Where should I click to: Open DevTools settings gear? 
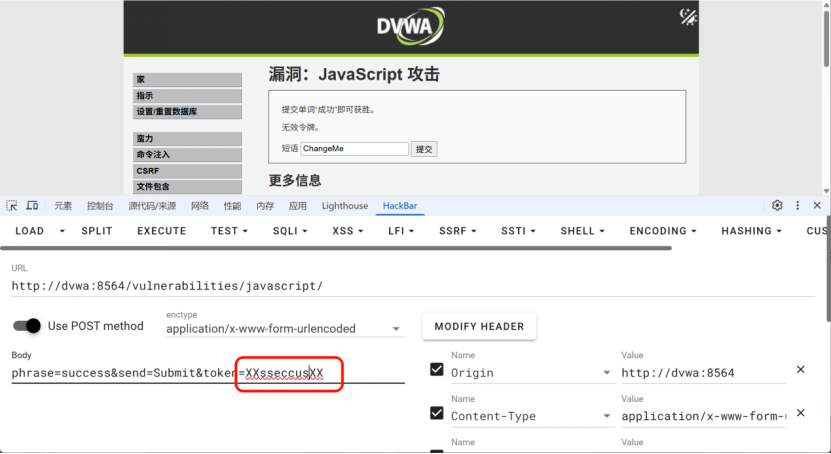point(777,206)
